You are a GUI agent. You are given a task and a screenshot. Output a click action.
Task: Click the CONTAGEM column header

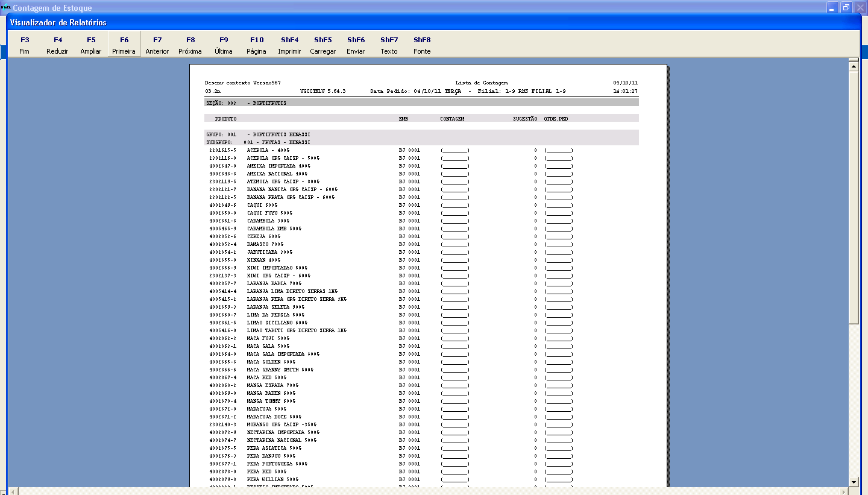(452, 119)
